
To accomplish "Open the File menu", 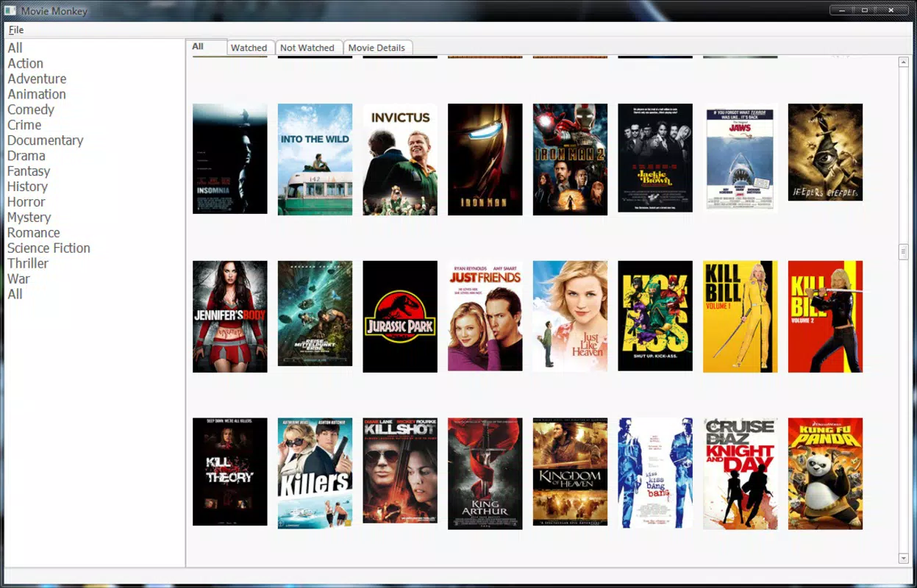I will point(16,30).
